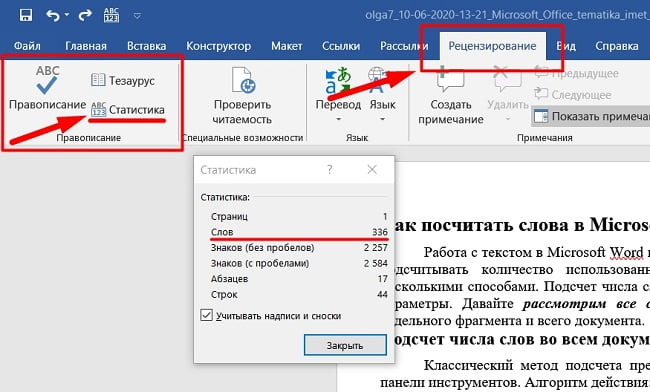Click the underlined word Word in document
The height and width of the screenshot is (392, 650).
(x=625, y=252)
